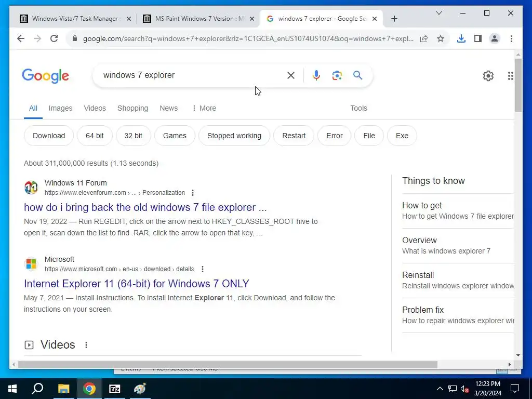
Task: Apply the Restart filter chip
Action: coord(294,136)
